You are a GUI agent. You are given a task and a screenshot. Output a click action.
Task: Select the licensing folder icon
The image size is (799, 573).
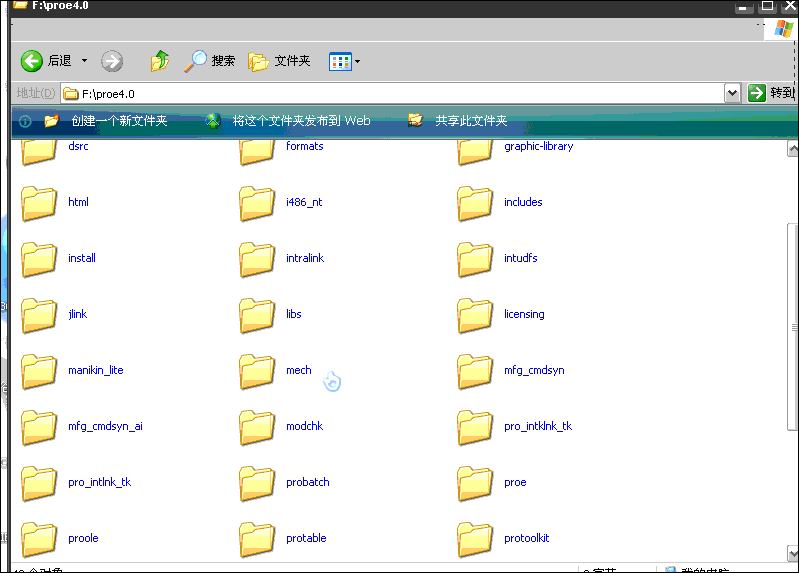tap(475, 316)
